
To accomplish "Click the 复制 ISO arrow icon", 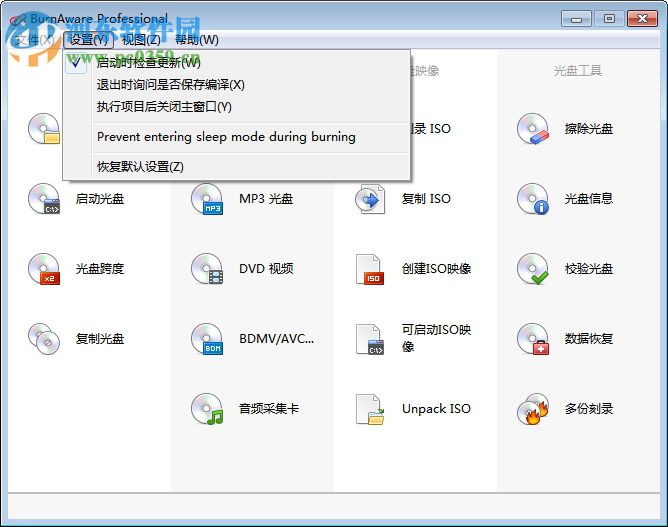I will [x=370, y=199].
